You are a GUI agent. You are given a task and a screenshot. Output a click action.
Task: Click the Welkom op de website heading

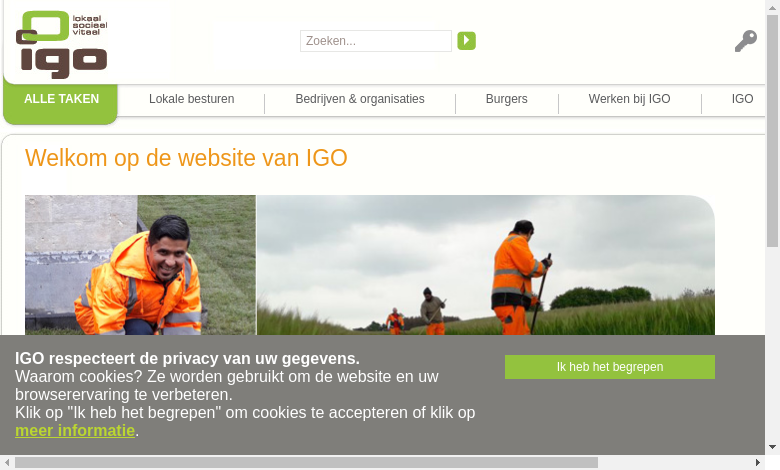point(186,158)
